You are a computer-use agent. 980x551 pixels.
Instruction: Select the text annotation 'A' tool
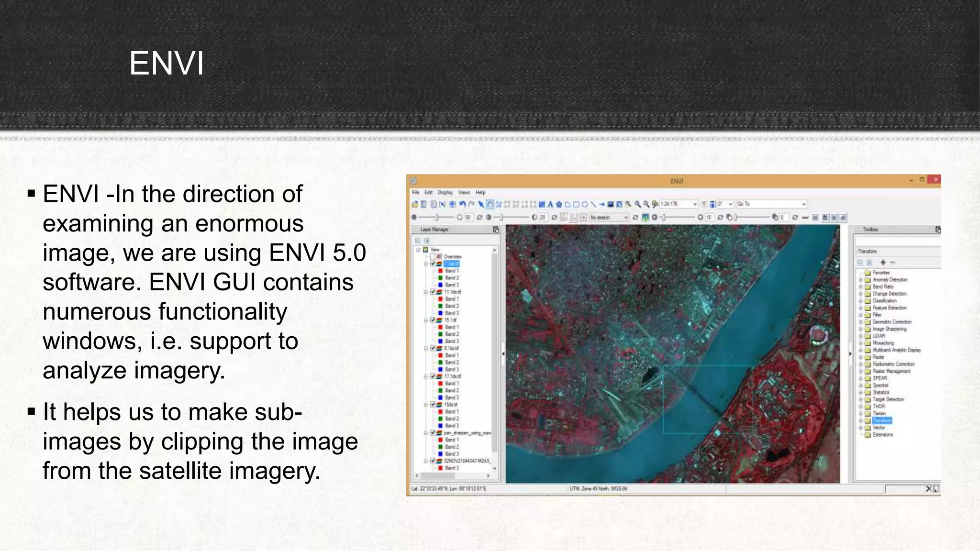click(550, 204)
